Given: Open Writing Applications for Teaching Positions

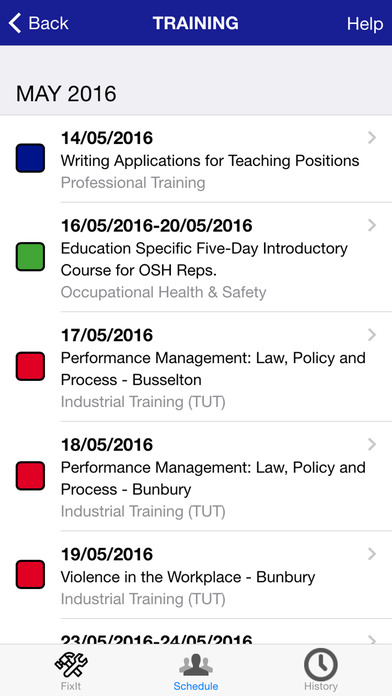Looking at the screenshot, I should tap(196, 159).
